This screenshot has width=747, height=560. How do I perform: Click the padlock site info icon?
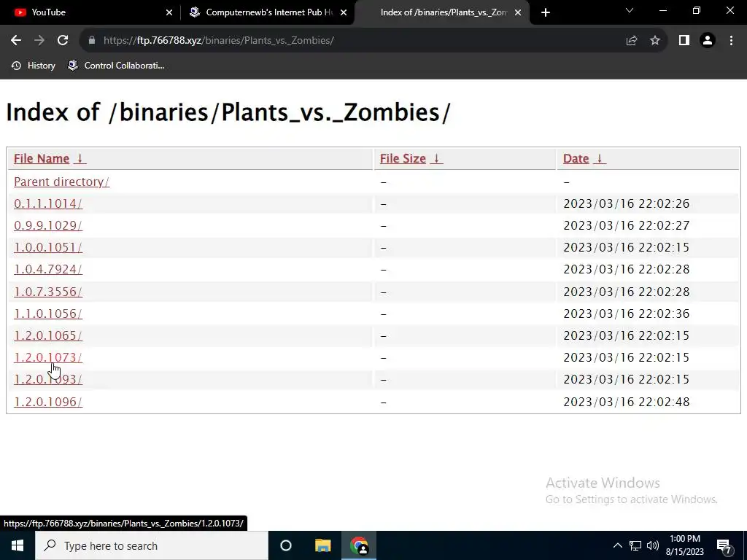coord(92,41)
